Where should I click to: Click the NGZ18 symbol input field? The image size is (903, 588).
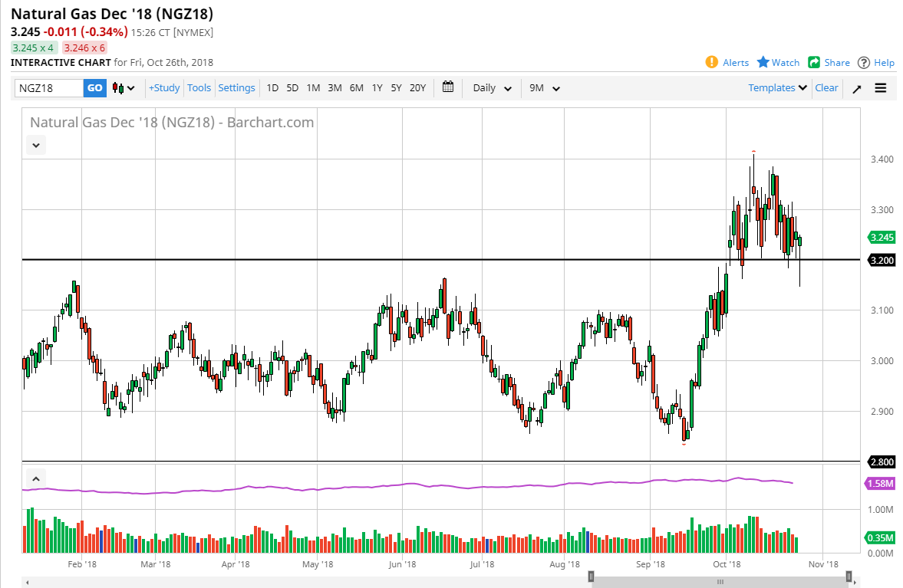coord(49,88)
